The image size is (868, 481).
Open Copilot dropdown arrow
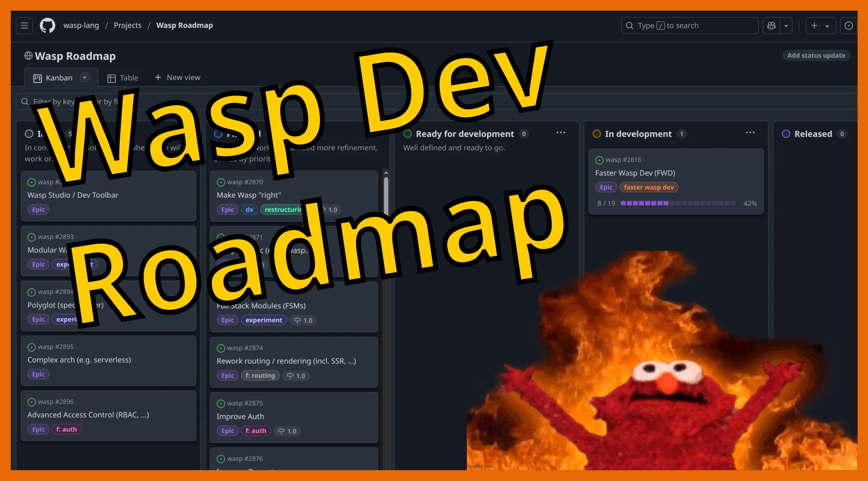[x=786, y=26]
